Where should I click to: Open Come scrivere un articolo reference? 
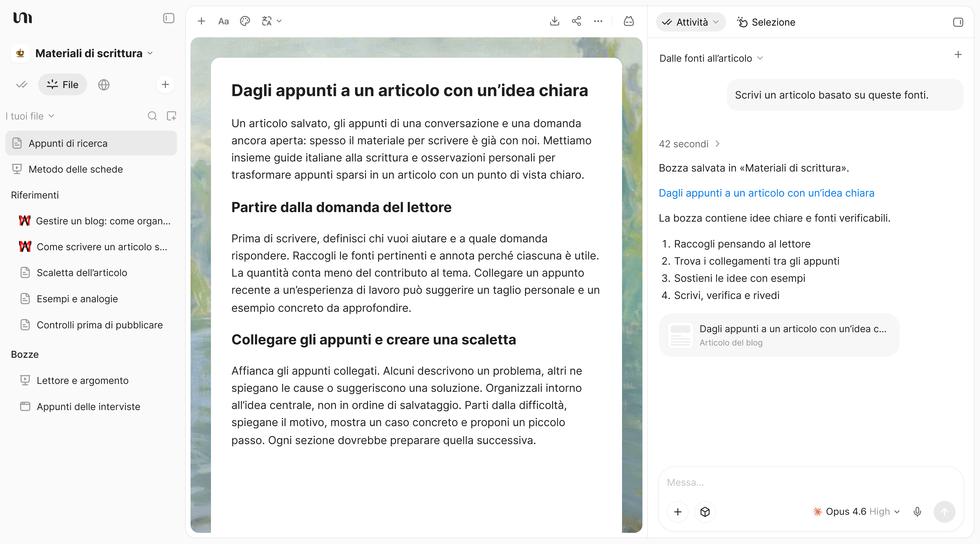[x=95, y=247]
